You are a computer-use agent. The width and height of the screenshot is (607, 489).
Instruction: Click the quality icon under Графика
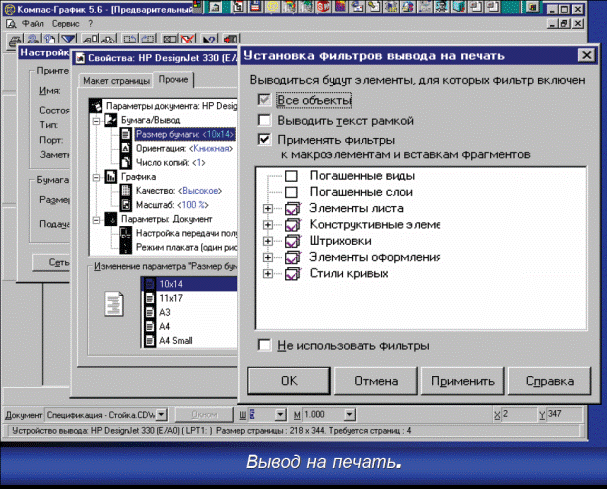(125, 191)
